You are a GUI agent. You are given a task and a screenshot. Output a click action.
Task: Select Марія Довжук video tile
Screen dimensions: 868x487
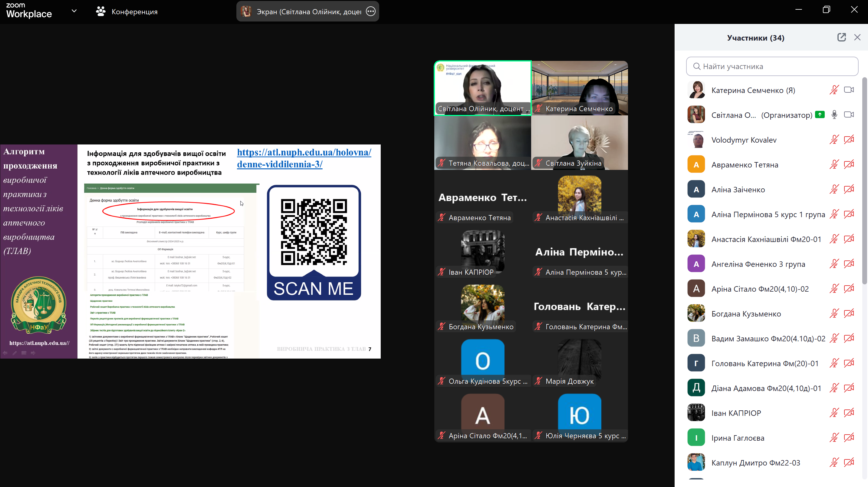pyautogui.click(x=580, y=361)
